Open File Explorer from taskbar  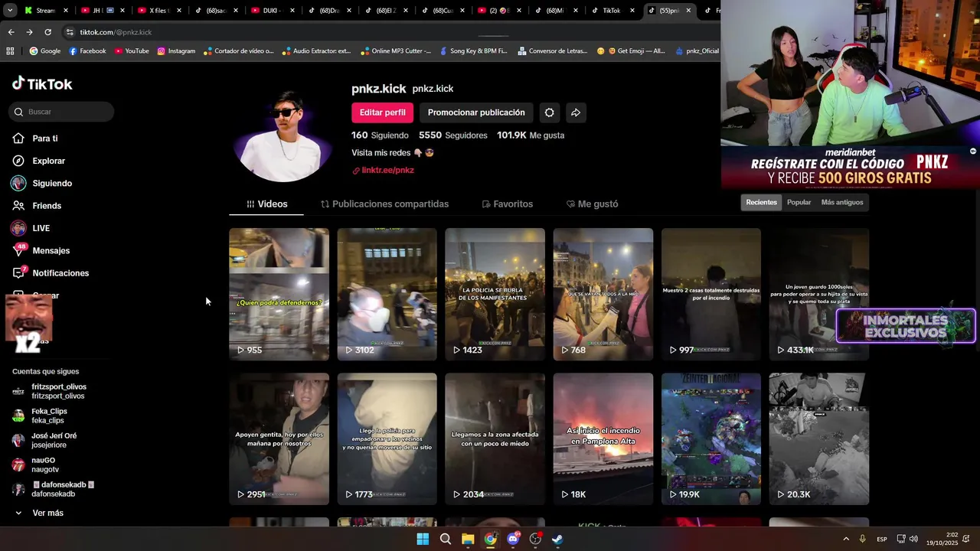pyautogui.click(x=468, y=539)
